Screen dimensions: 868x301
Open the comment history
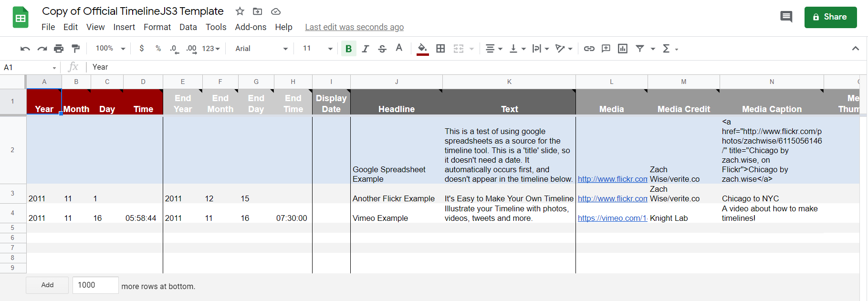click(x=786, y=17)
